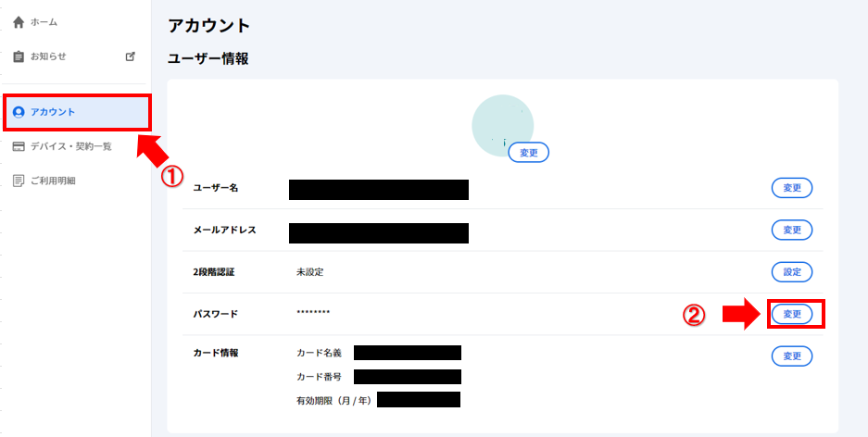
Task: Click 変更 button for パスワード
Action: 792,314
